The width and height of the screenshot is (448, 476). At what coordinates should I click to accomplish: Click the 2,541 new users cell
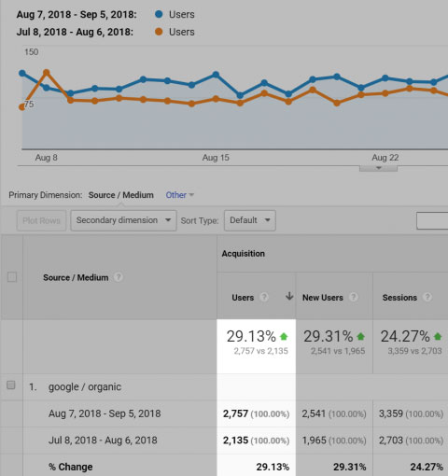[334, 413]
